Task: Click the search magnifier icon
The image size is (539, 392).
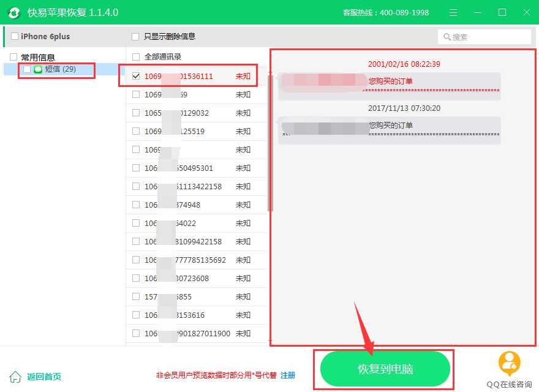Action: (447, 37)
